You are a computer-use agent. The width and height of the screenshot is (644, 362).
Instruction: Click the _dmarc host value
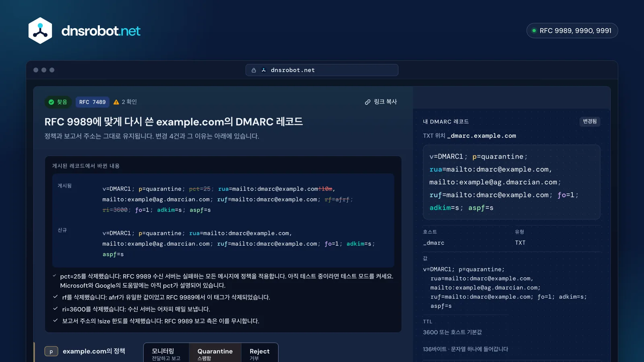[433, 243]
